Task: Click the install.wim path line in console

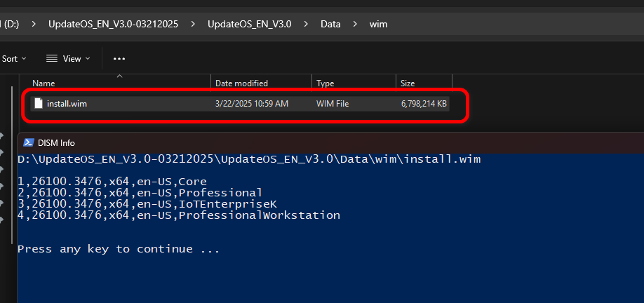Action: point(249,159)
